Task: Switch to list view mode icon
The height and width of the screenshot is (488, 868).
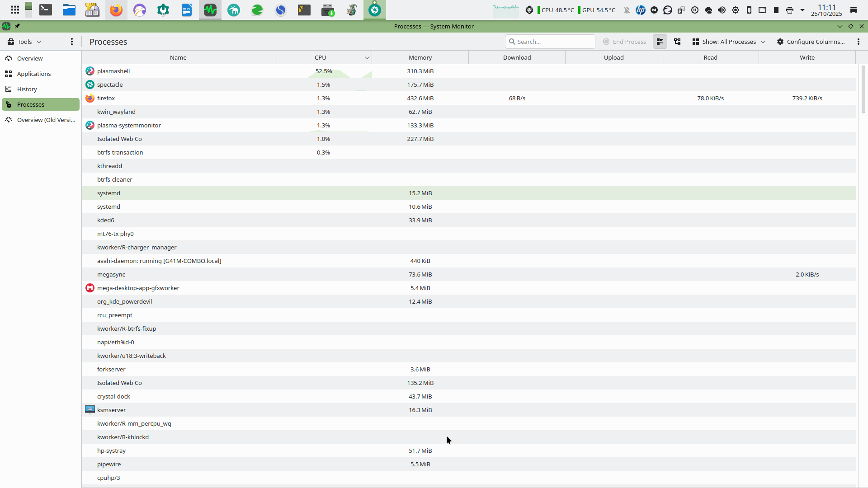Action: (x=660, y=42)
